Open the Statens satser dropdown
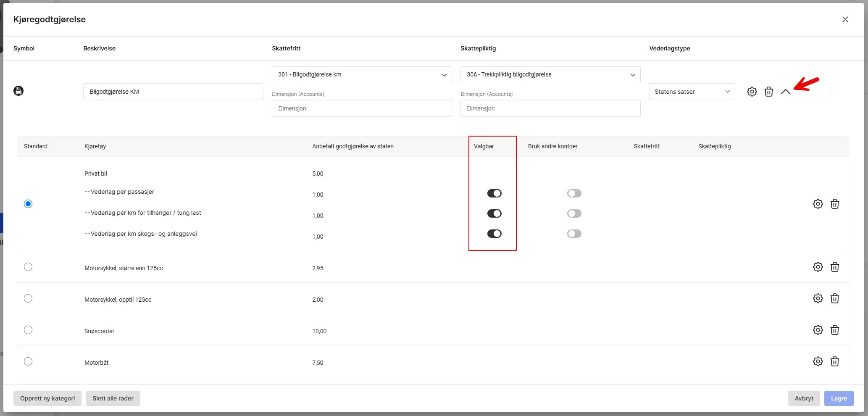 tap(692, 92)
